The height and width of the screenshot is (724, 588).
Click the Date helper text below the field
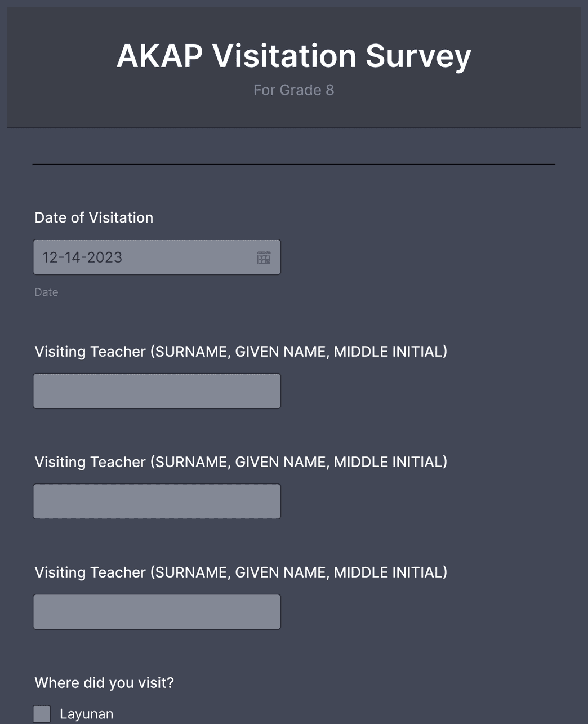pyautogui.click(x=46, y=292)
